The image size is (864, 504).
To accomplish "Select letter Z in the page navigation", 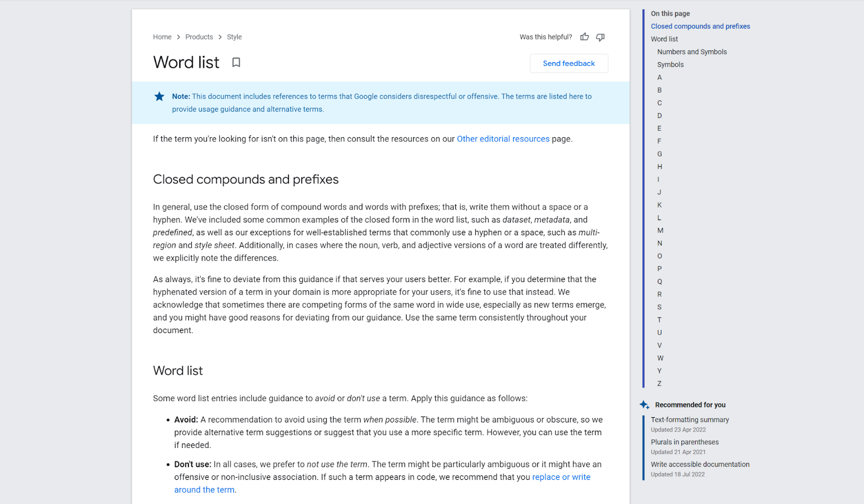I will tap(659, 383).
